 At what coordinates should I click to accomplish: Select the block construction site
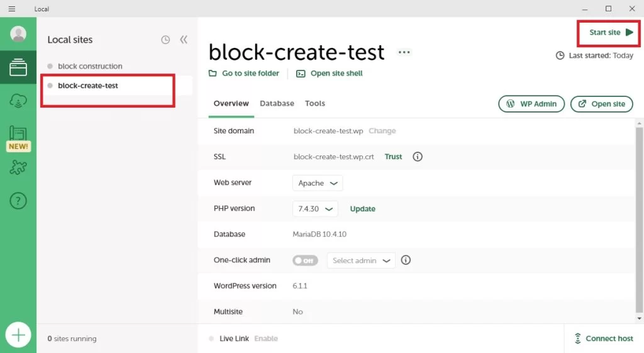click(x=90, y=66)
